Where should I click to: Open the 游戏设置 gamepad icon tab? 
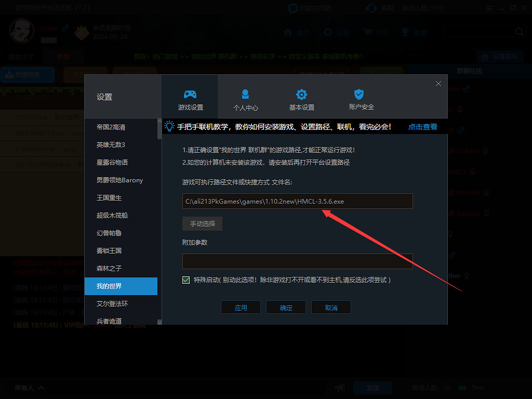click(190, 95)
